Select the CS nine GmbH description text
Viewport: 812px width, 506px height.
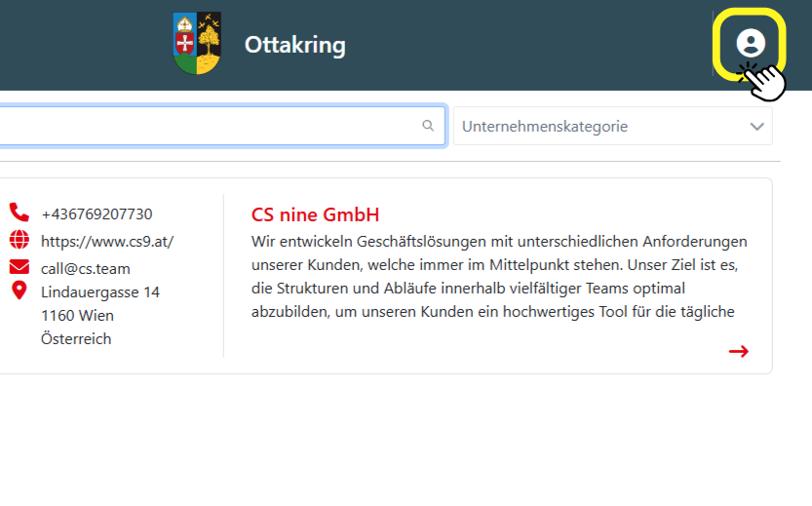(x=498, y=276)
